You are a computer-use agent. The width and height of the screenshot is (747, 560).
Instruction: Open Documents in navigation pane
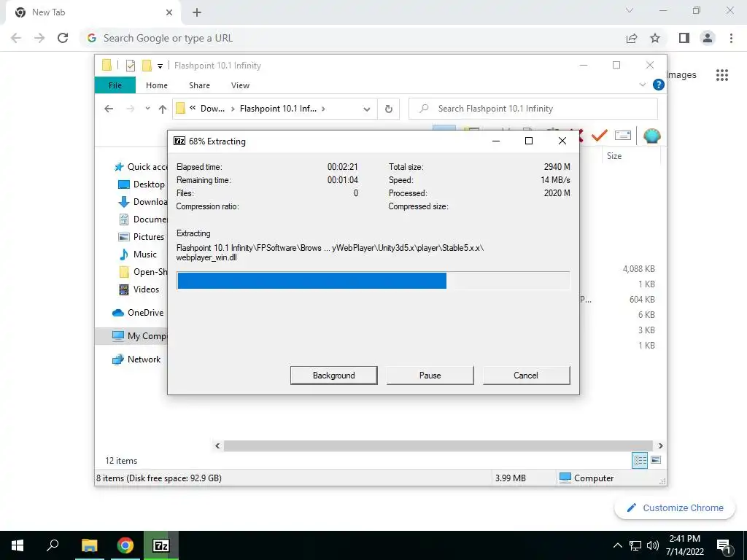tap(142, 219)
